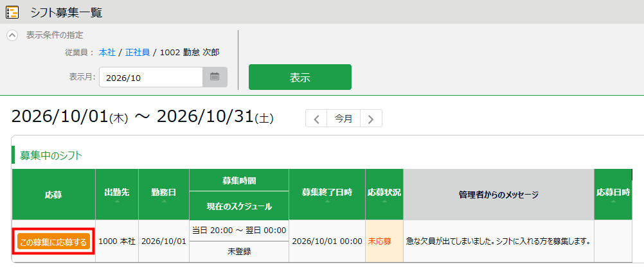The width and height of the screenshot is (644, 271).
Task: Click the green 表示 button
Action: click(300, 77)
